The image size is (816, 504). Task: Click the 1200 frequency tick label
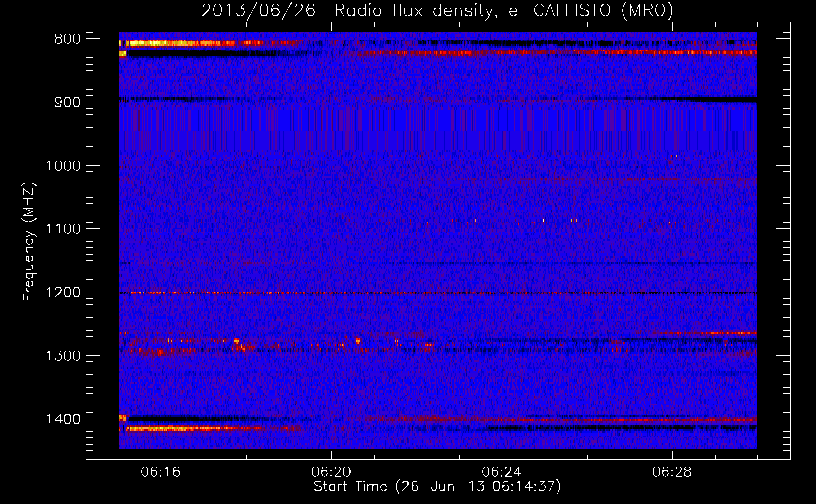click(x=63, y=293)
